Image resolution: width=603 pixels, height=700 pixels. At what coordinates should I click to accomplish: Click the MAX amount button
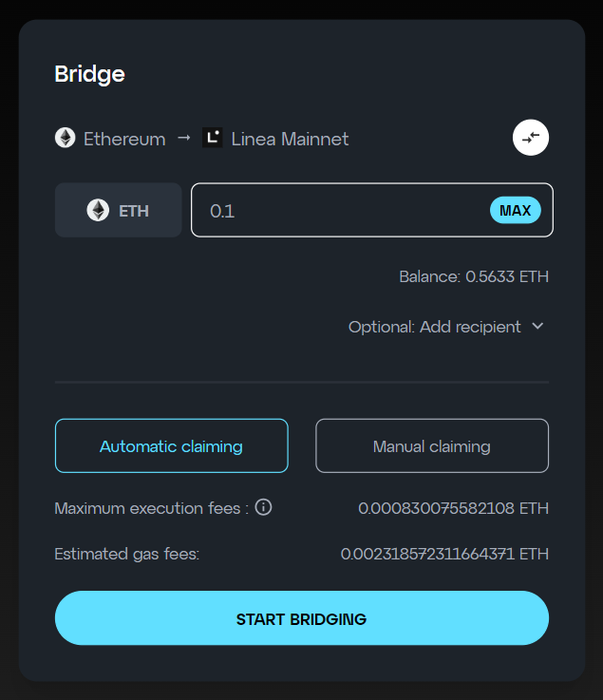coord(516,210)
